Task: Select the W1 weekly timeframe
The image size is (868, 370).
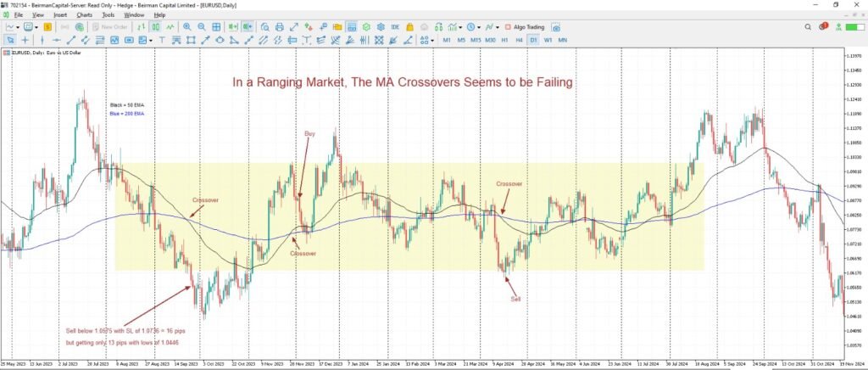Action: point(548,40)
